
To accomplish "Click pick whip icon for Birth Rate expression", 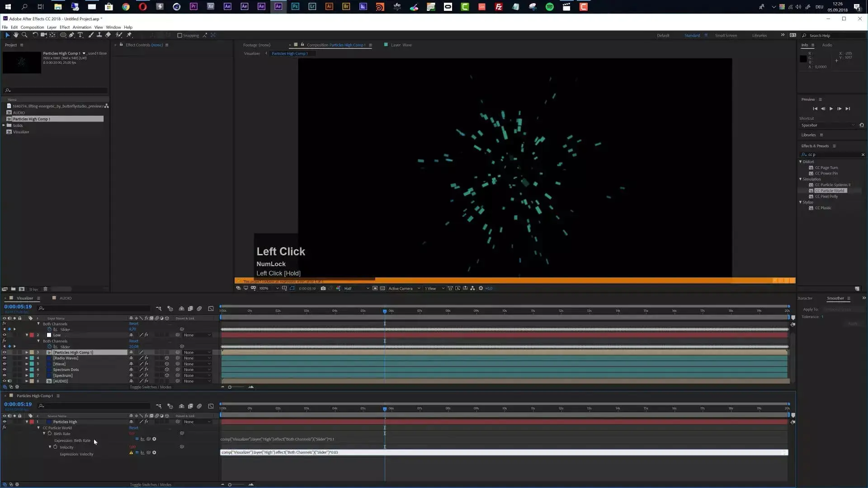I will 149,439.
